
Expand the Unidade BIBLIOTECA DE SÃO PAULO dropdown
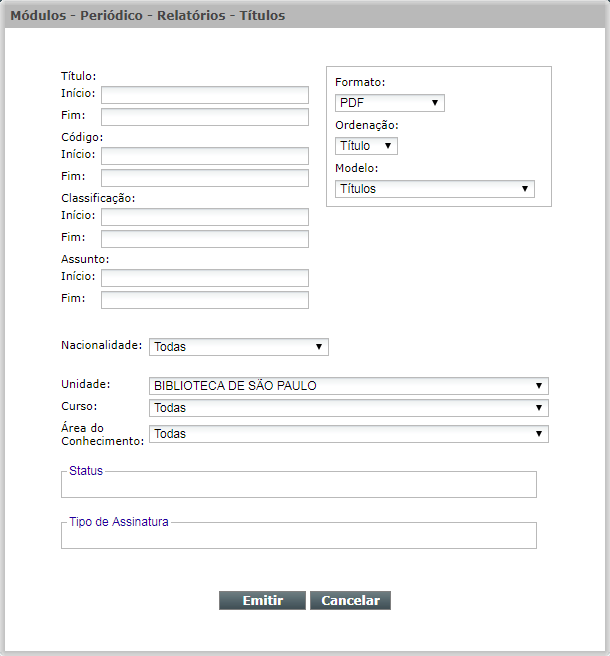349,386
